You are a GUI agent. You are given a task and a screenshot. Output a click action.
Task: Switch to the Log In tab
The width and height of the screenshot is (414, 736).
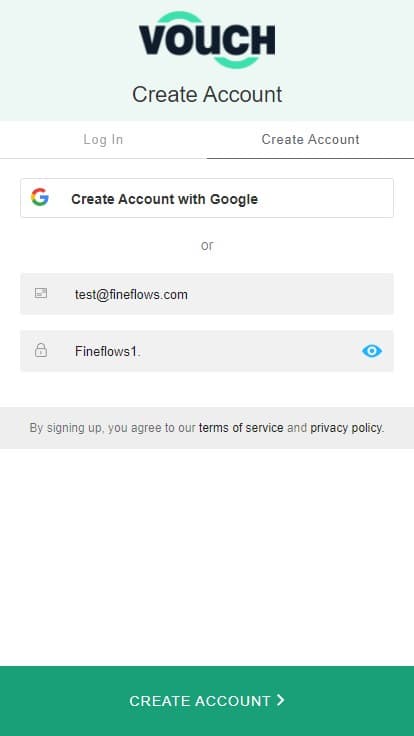click(103, 139)
